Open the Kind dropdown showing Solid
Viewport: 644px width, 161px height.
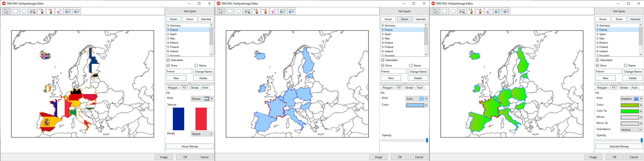click(417, 99)
